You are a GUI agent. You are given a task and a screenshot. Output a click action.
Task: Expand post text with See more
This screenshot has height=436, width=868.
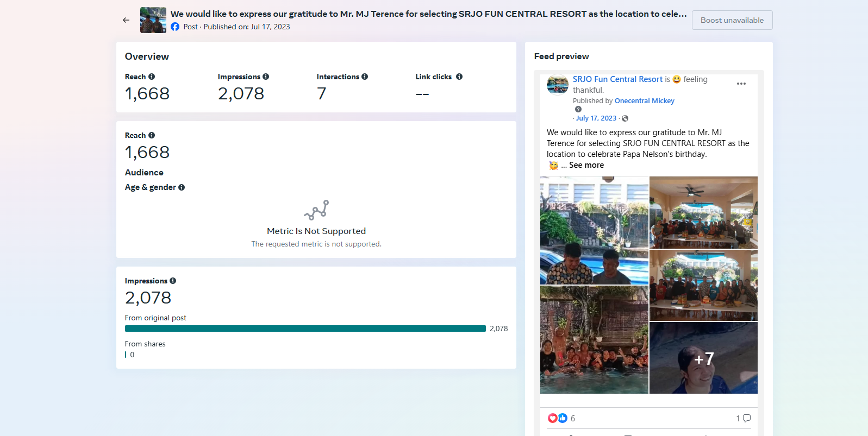(x=586, y=165)
